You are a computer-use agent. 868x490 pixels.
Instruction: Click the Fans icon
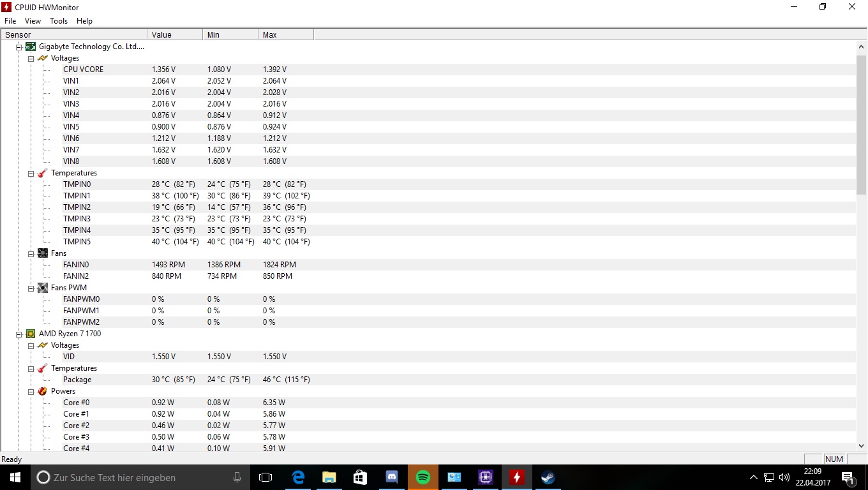43,253
